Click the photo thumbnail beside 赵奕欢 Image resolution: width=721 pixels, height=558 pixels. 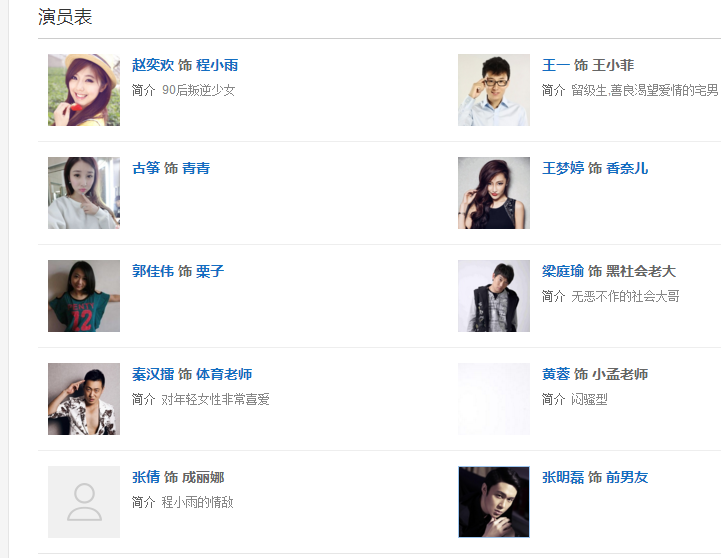[84, 90]
